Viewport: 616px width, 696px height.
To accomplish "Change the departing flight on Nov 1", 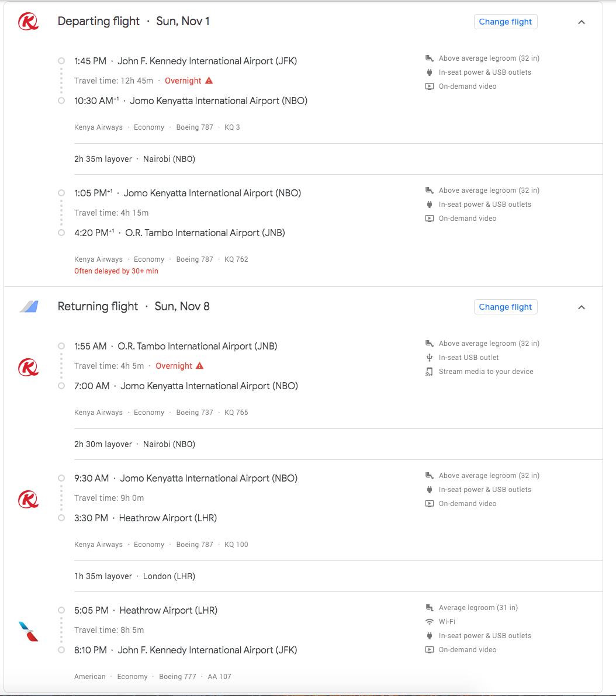I will (506, 22).
